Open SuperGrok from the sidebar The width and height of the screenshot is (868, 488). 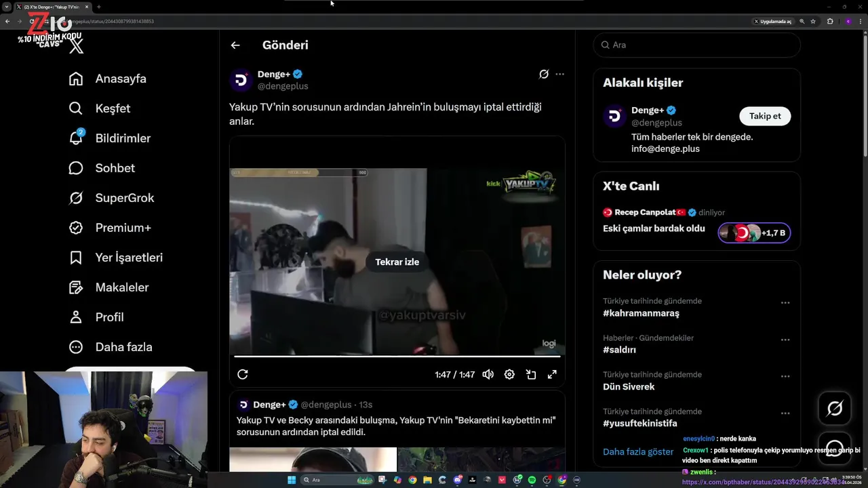112,198
